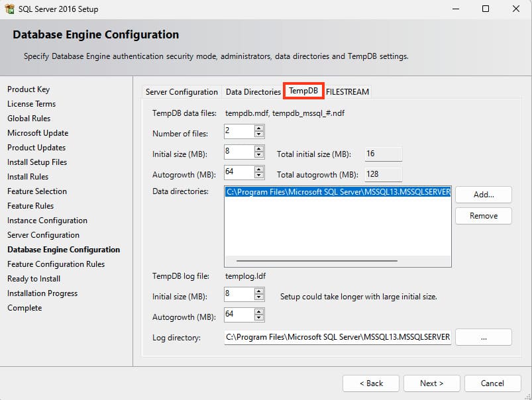Open the Data Directories tab
Image resolution: width=532 pixels, height=400 pixels.
click(253, 92)
